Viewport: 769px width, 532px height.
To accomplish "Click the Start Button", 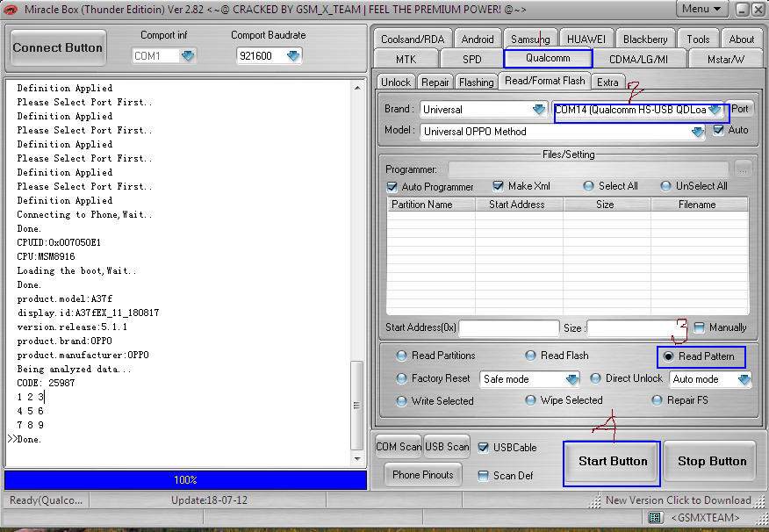I will [613, 462].
